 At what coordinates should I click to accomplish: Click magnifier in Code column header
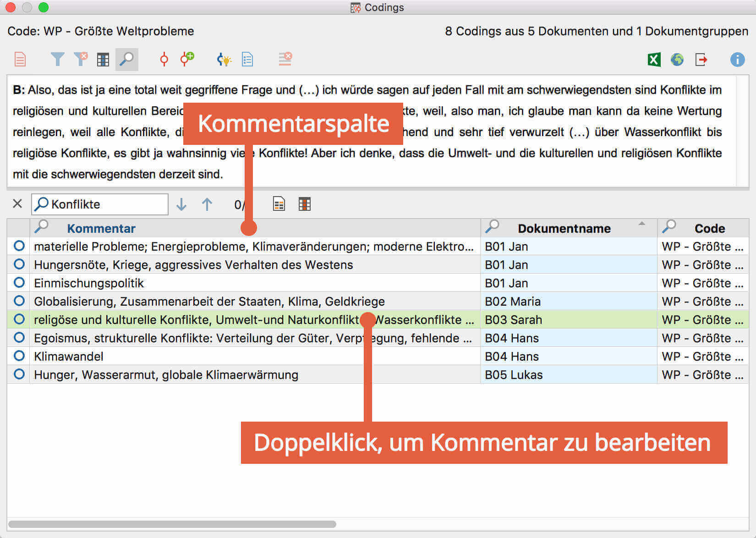coord(669,226)
